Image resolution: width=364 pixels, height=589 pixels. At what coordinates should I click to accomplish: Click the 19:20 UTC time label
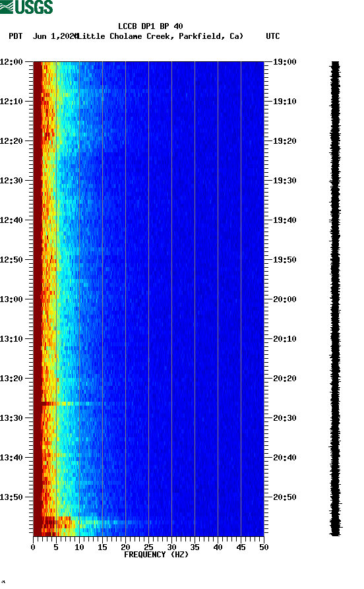[285, 141]
